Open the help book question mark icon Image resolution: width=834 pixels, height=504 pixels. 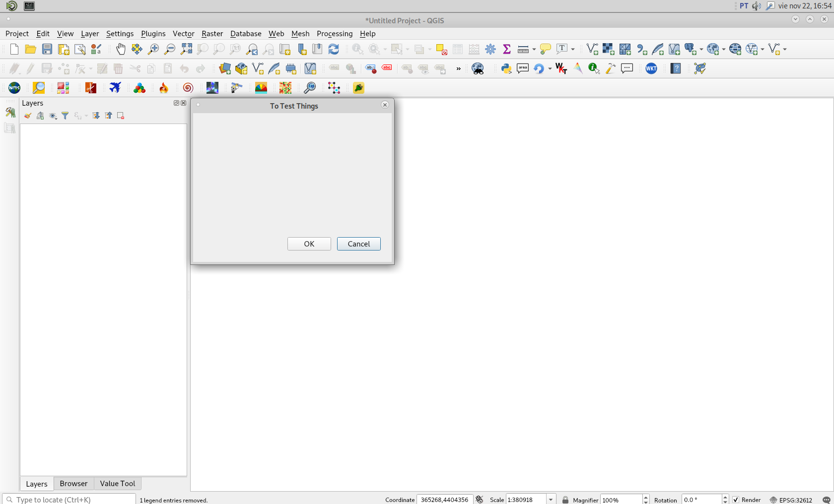[676, 68]
